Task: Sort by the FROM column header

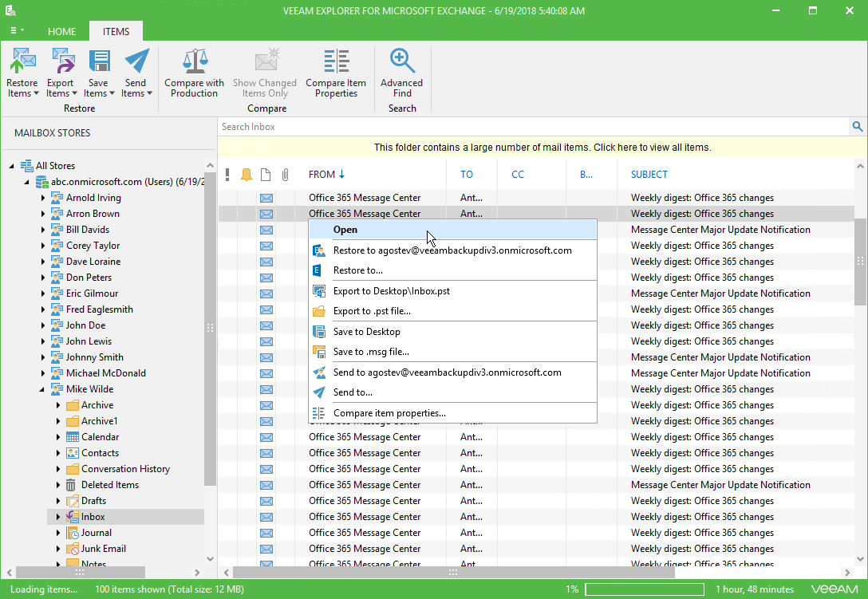Action: coord(326,175)
